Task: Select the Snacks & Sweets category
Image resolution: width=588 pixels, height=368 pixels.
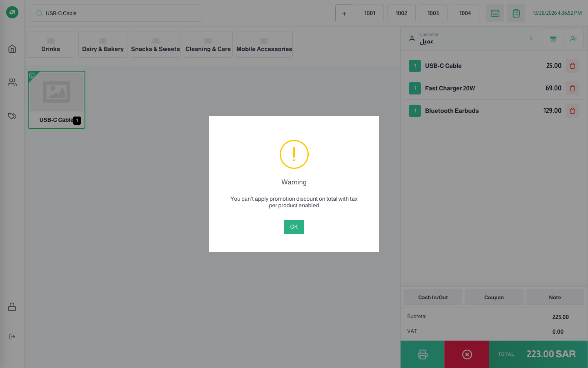Action: tap(156, 44)
